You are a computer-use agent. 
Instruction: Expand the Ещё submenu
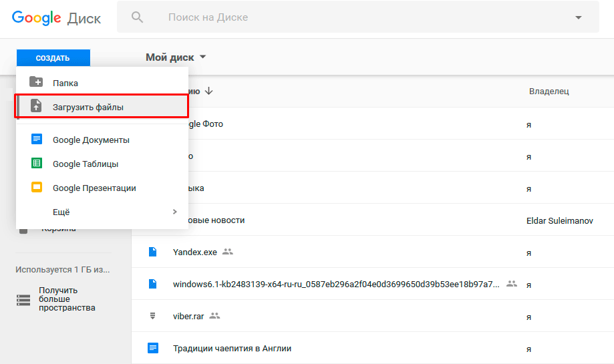(174, 212)
